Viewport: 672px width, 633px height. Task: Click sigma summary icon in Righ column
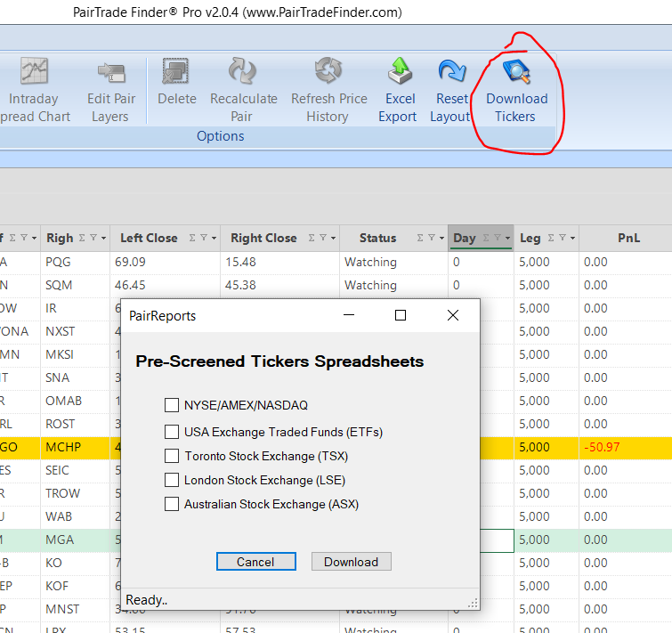pos(82,238)
